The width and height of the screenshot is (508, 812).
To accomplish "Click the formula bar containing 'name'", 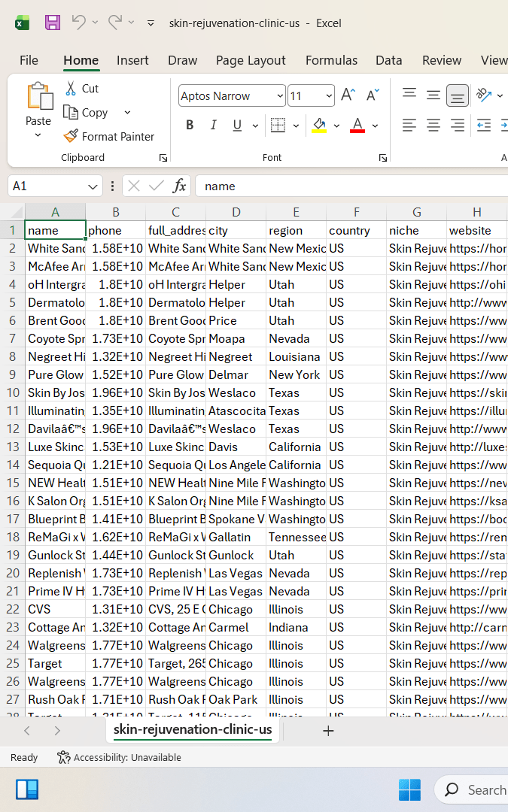I will (351, 186).
